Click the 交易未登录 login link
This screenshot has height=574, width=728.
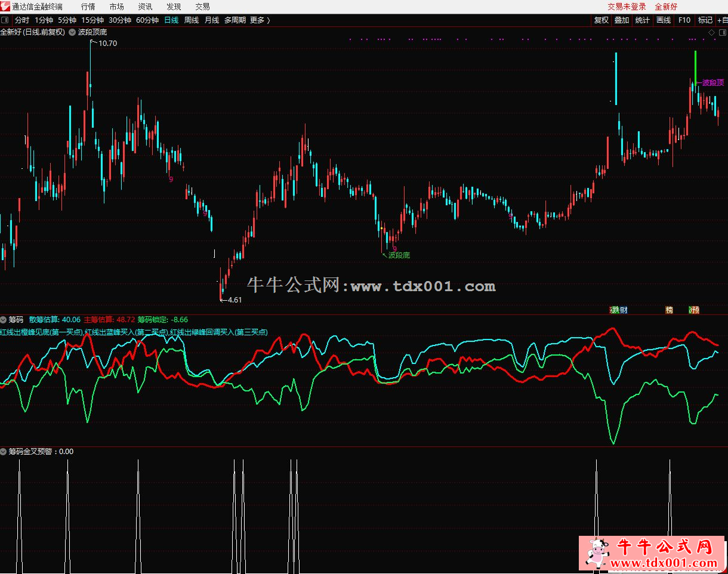(627, 7)
